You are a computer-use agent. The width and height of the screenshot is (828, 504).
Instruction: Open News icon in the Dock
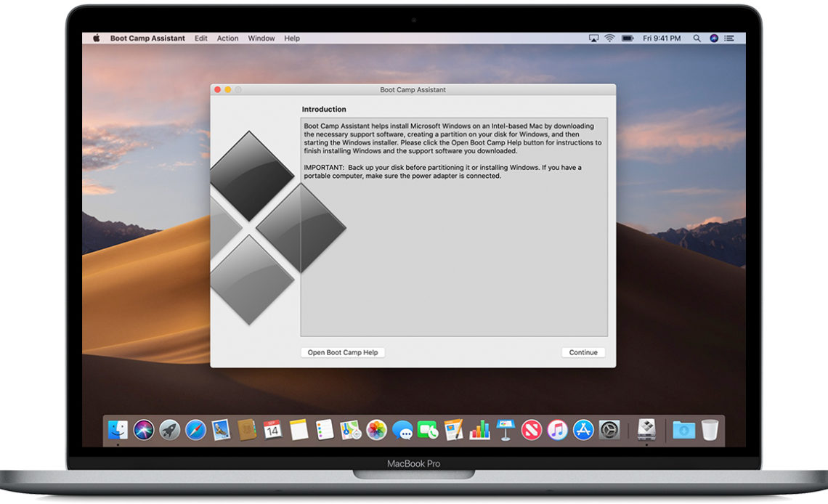pos(531,430)
